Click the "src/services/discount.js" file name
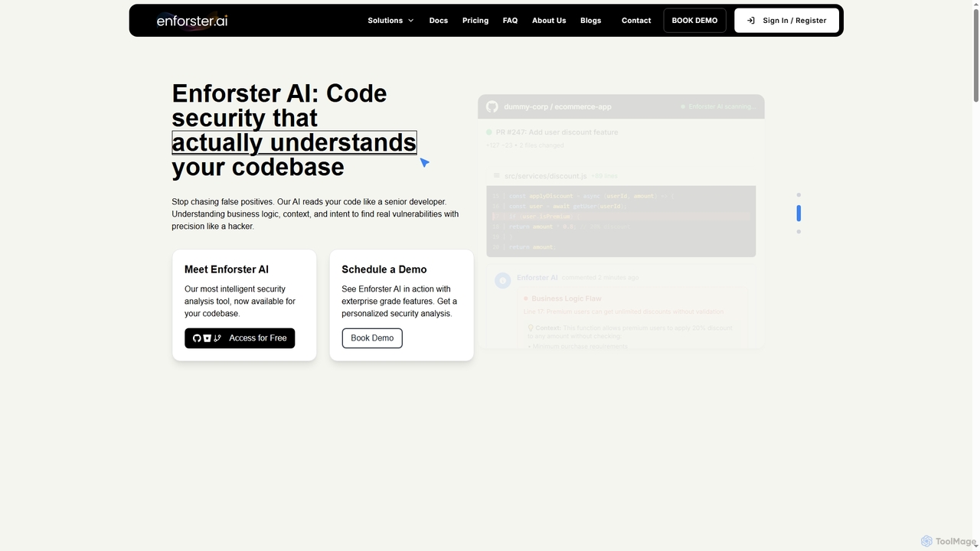 tap(545, 176)
